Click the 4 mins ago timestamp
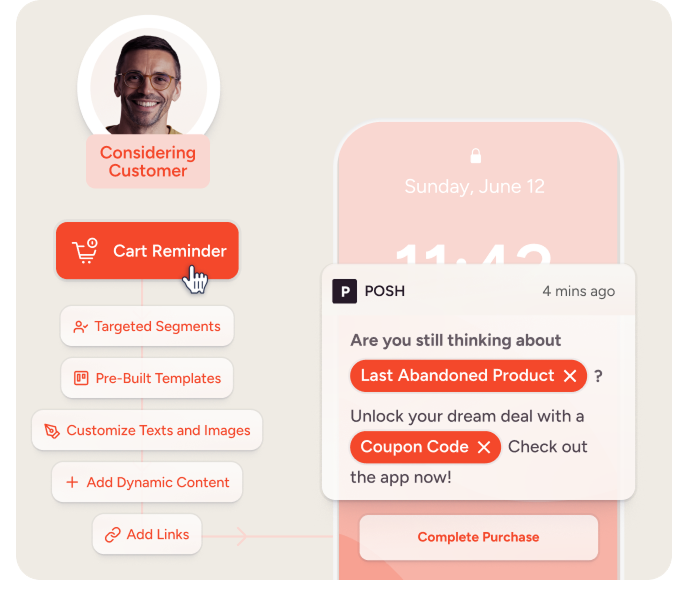 (578, 292)
